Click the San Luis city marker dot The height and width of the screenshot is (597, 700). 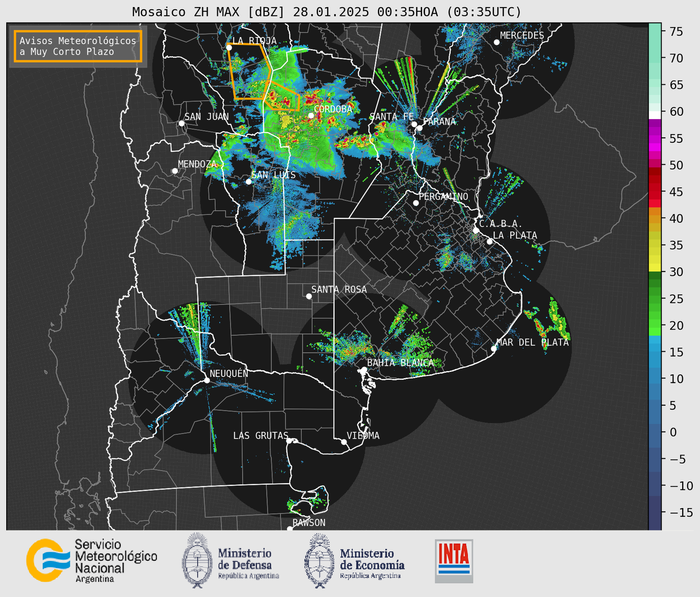point(249,181)
